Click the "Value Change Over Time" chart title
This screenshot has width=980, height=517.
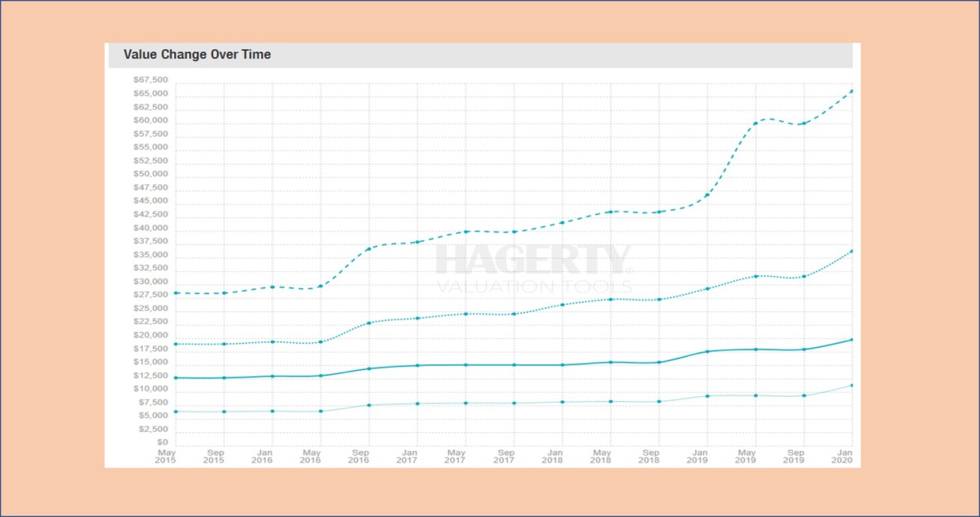pos(197,55)
